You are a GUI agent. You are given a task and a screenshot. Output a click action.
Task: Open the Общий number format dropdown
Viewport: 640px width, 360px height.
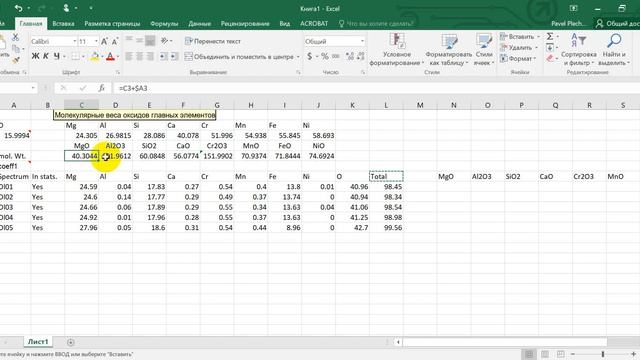[362, 41]
